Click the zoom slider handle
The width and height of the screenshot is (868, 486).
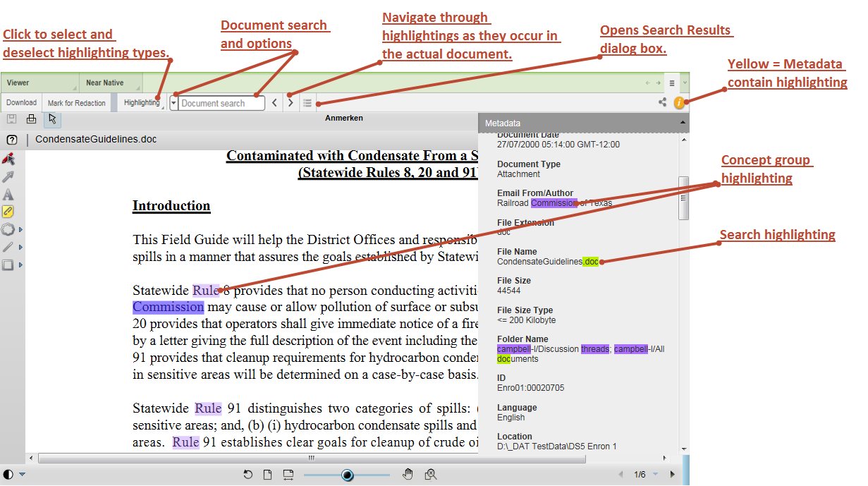point(347,475)
